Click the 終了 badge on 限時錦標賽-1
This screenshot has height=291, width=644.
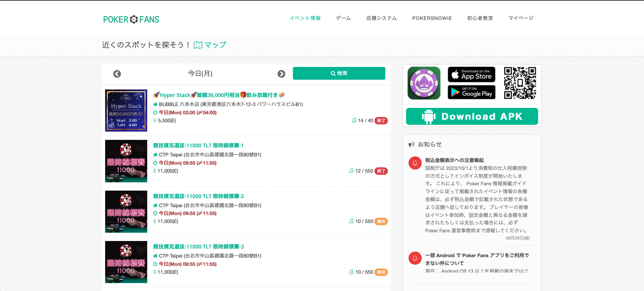[x=381, y=171]
